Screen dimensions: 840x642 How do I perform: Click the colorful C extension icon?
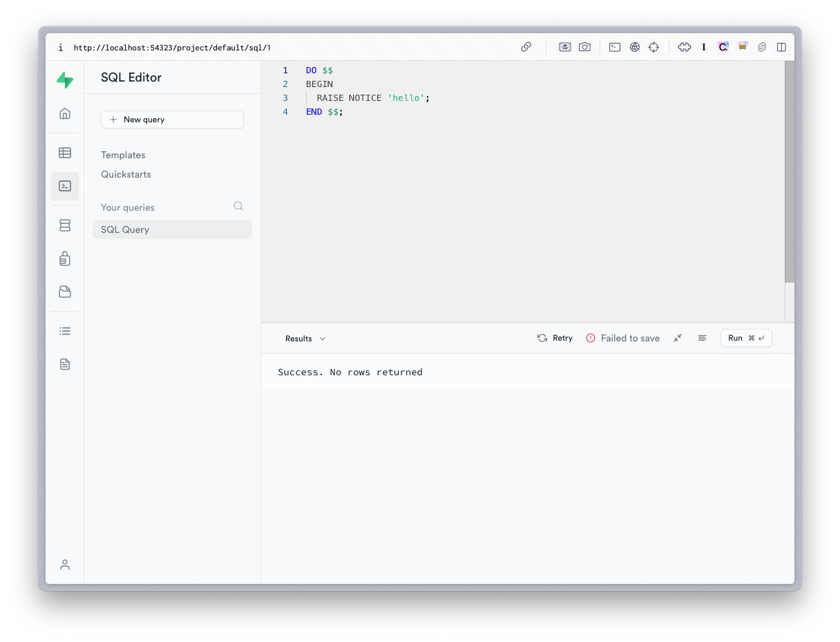(723, 47)
